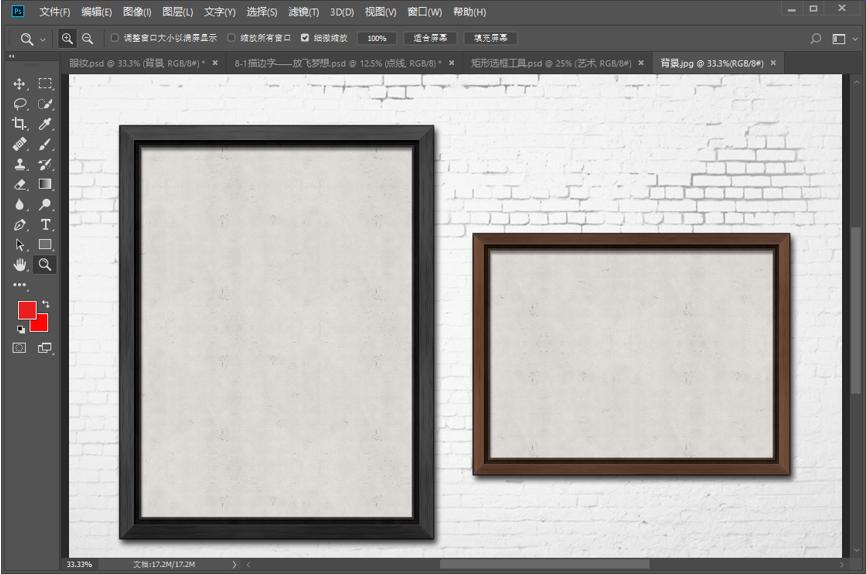Click the 适合屏幕 button
The height and width of the screenshot is (574, 866).
click(x=430, y=38)
